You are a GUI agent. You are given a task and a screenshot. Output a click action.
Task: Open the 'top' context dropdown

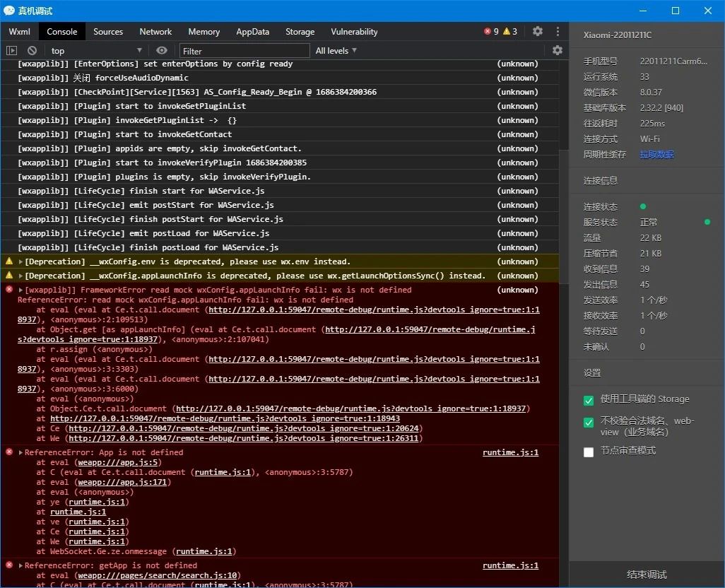[x=95, y=50]
